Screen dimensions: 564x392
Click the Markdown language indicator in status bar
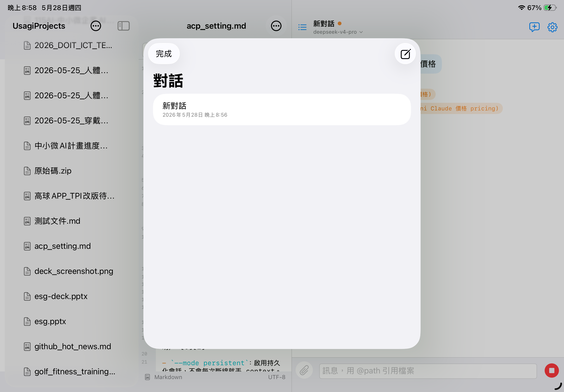point(168,377)
